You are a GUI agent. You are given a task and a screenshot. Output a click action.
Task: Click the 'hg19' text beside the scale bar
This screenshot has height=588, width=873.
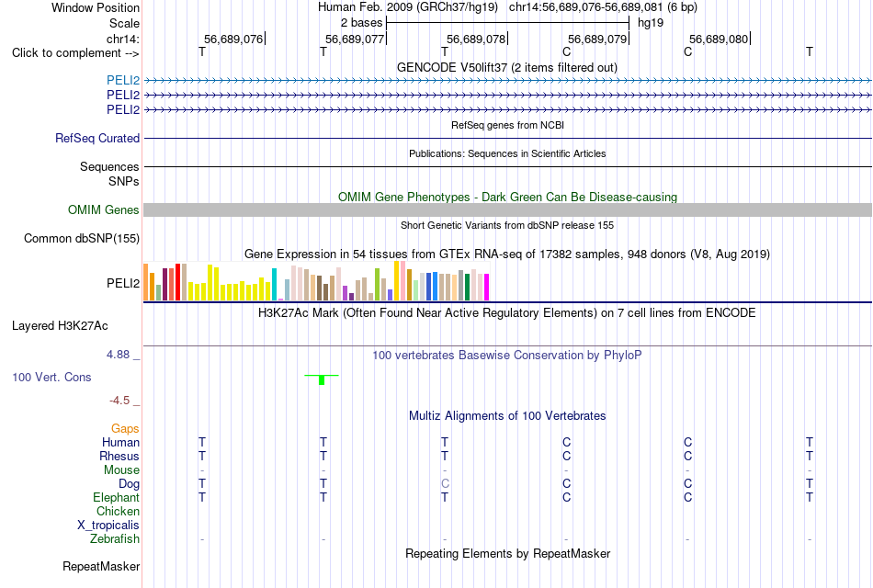[x=651, y=23]
